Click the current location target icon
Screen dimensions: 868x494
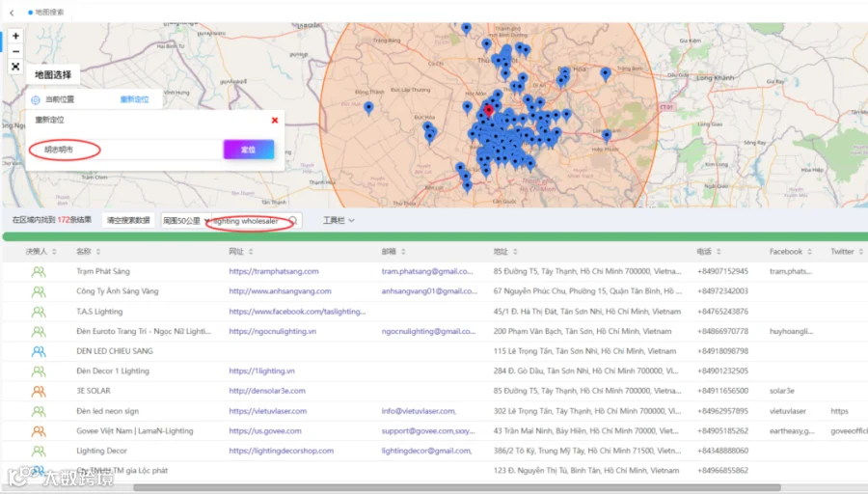pyautogui.click(x=36, y=99)
